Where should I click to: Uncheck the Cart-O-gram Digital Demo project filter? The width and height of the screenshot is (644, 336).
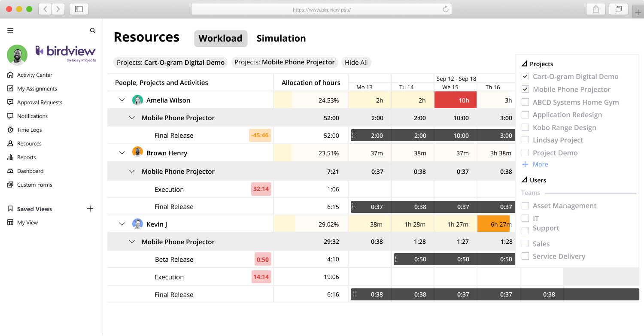[x=525, y=76]
